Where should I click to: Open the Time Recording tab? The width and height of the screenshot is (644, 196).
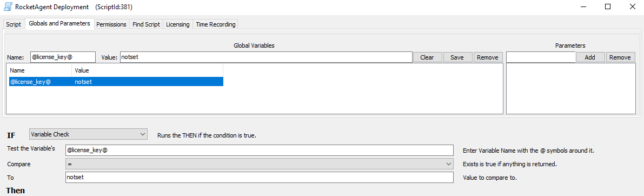click(x=216, y=24)
